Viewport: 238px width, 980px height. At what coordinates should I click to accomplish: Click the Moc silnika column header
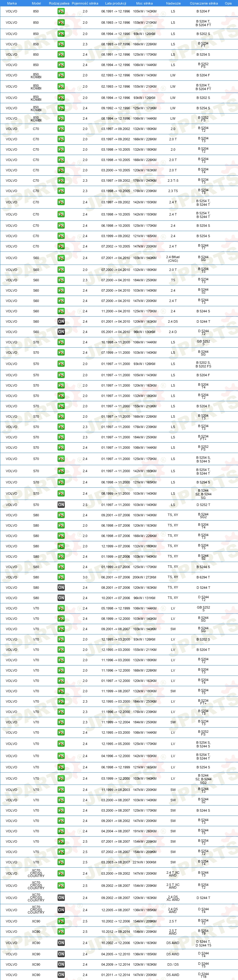(x=145, y=3)
